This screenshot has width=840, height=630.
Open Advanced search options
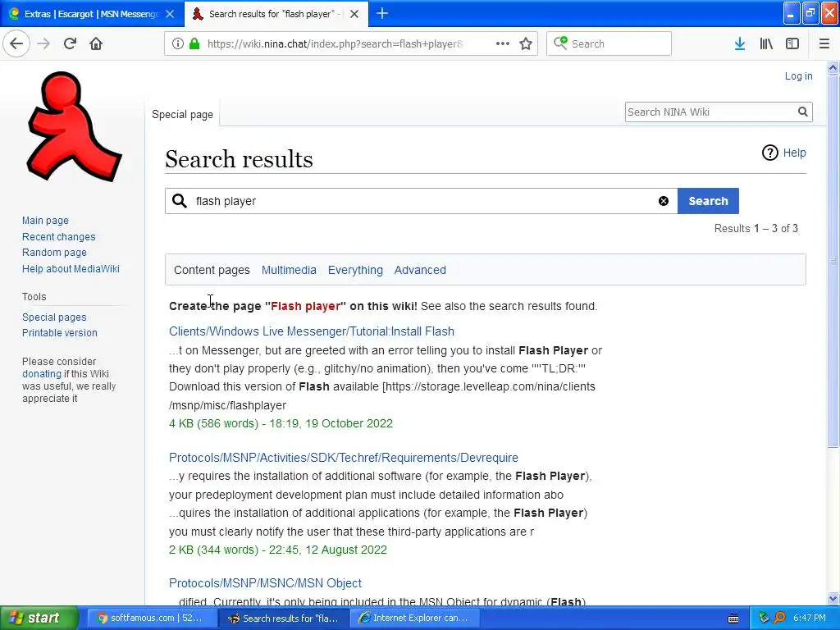tap(420, 270)
